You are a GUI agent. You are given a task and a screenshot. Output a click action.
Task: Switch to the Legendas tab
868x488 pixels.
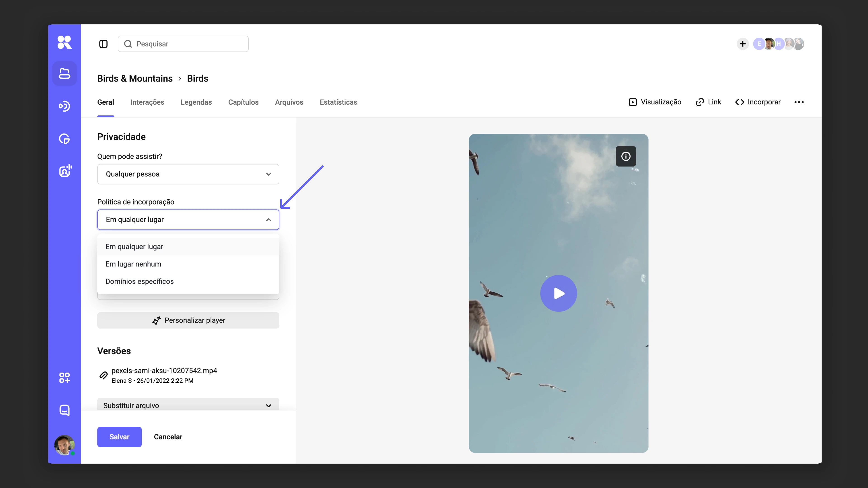point(196,102)
